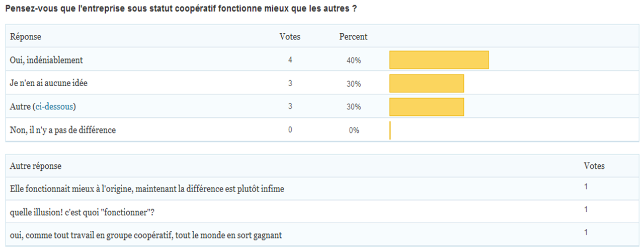Viewport: 644px width, 251px height.
Task: Click the "Autre réponse" table header
Action: point(36,166)
